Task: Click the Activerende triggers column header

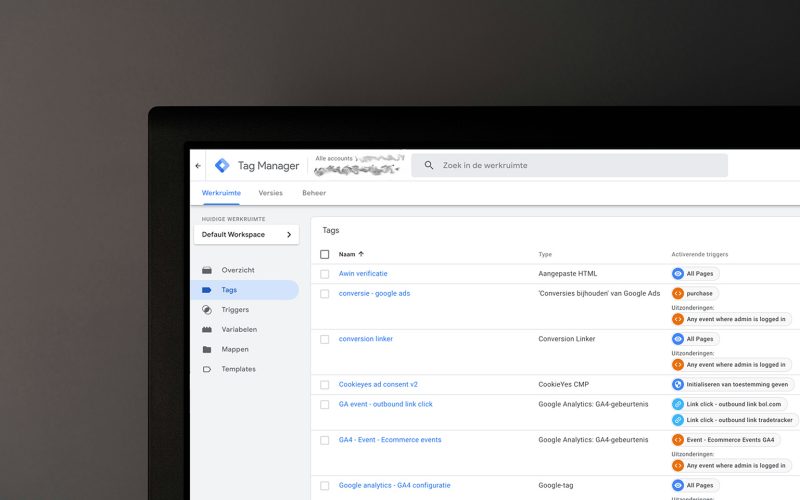Action: pyautogui.click(x=699, y=254)
